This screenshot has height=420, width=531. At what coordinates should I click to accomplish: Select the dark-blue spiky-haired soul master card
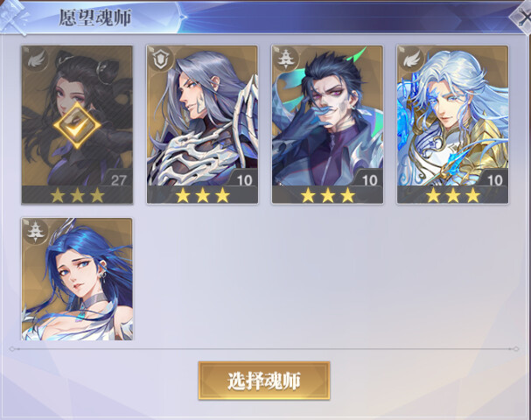coord(327,124)
